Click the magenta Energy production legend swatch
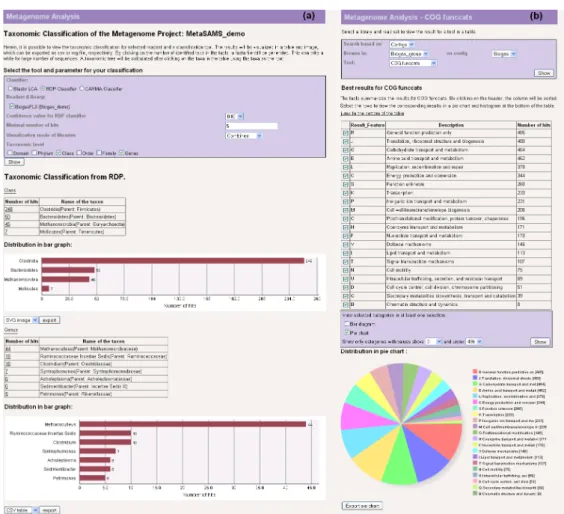The width and height of the screenshot is (564, 514). point(475,402)
